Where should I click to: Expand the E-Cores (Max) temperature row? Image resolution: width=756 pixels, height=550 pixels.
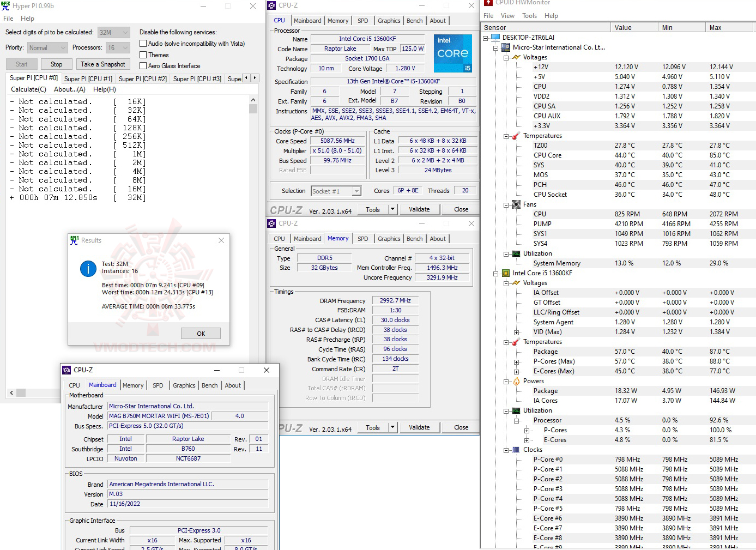[516, 371]
